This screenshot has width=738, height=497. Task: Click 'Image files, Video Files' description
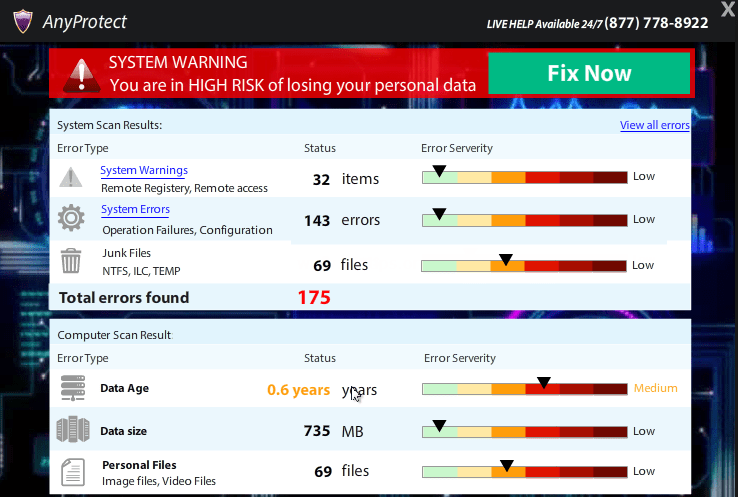tap(159, 481)
